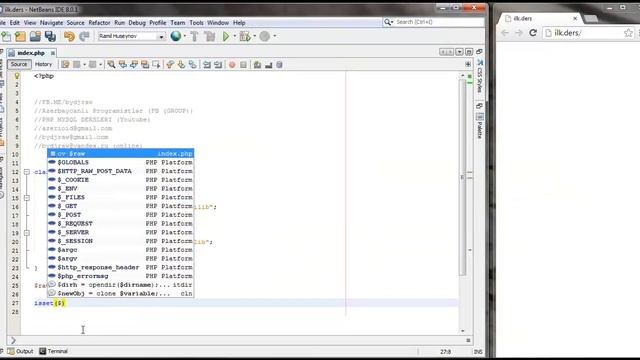This screenshot has width=640, height=360.
Task: Click the red Start Macro Recording icon
Action: [x=232, y=64]
